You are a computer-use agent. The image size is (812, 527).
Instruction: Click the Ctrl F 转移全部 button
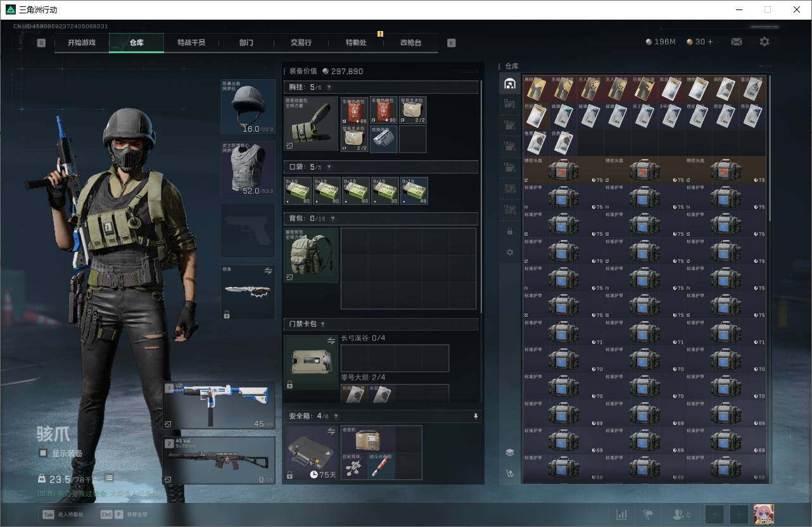click(x=124, y=514)
